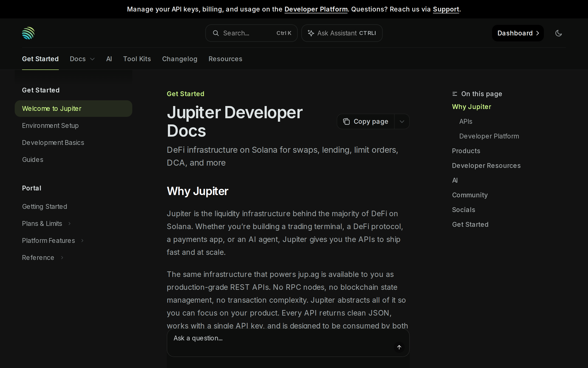588x368 pixels.
Task: Click the Portal sidebar heading
Action: tap(32, 188)
